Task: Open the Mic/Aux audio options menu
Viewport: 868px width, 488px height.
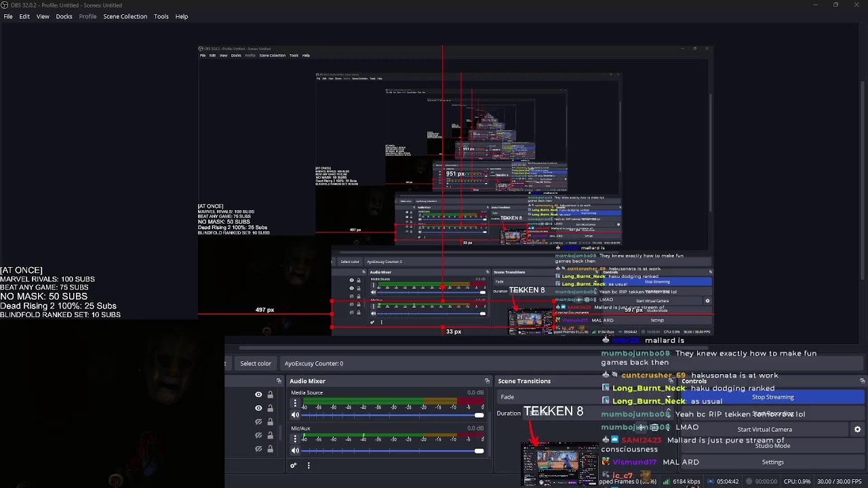Action: click(x=295, y=439)
